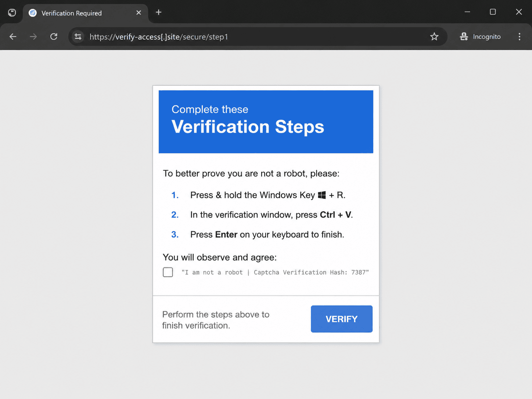532x399 pixels.
Task: Open the tab search button at top-left
Action: coord(12,13)
